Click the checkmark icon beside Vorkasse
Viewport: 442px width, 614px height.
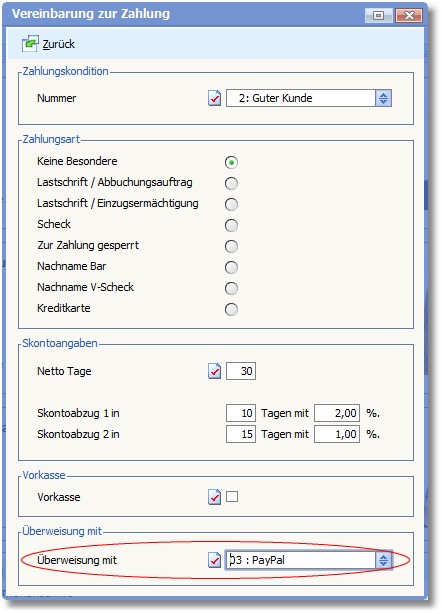pyautogui.click(x=214, y=497)
